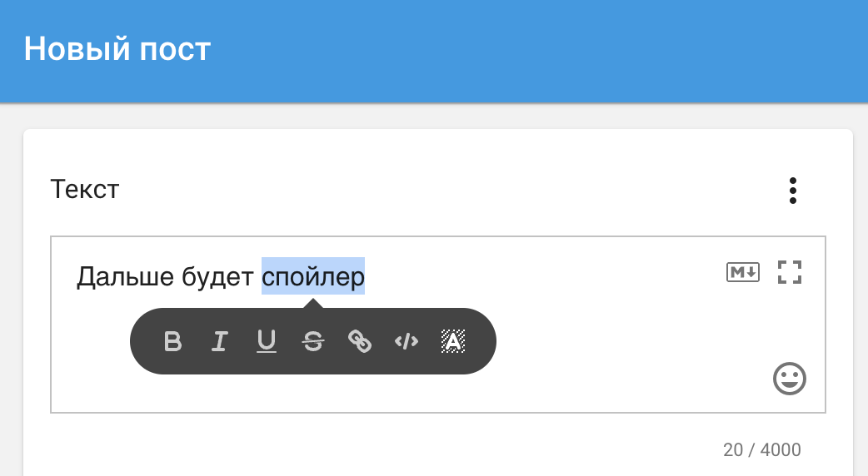
Task: Click the Новый пост header title
Action: pos(117,48)
